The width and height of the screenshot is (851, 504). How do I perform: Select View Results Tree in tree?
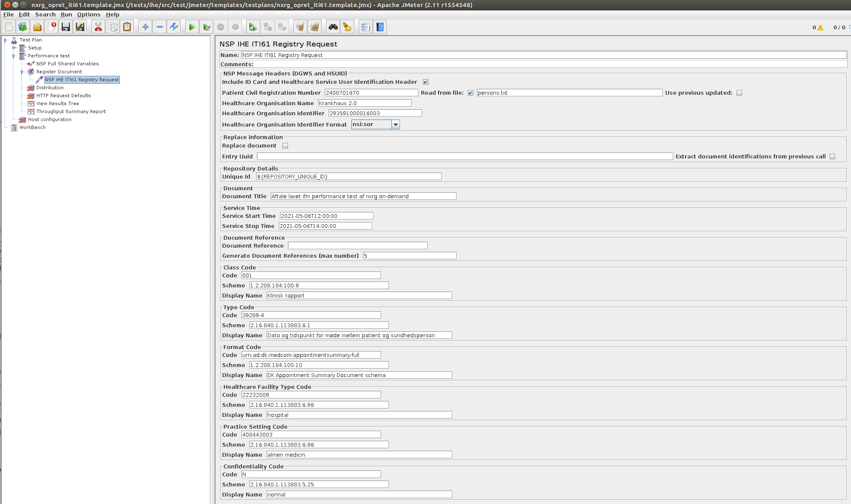(x=57, y=103)
